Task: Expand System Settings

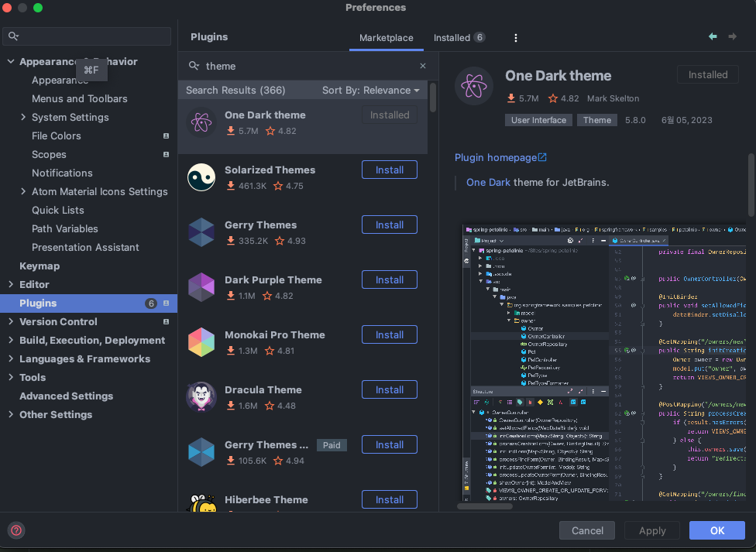Action: (x=23, y=117)
